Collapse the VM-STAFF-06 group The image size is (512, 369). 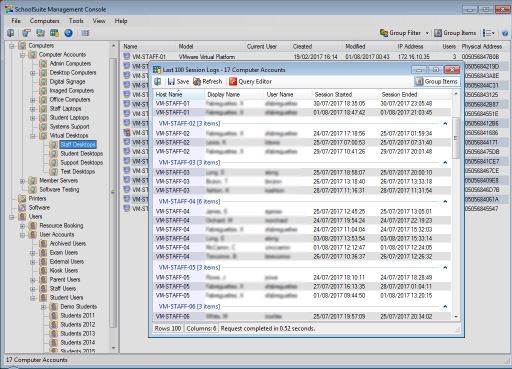tap(445, 307)
